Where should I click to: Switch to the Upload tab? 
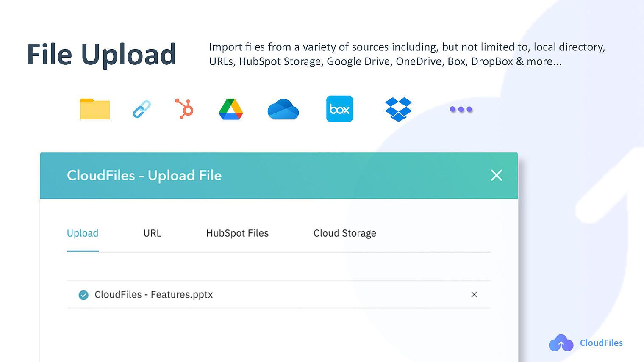click(83, 233)
